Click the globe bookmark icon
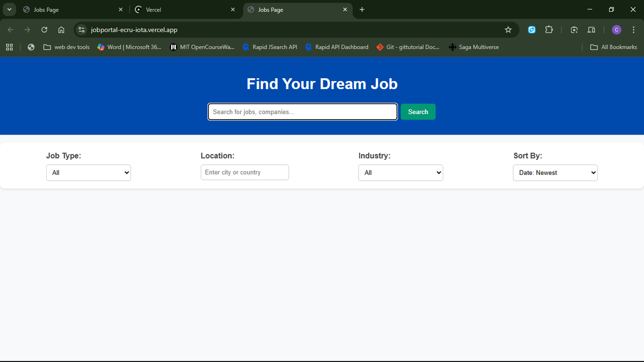 [31, 47]
